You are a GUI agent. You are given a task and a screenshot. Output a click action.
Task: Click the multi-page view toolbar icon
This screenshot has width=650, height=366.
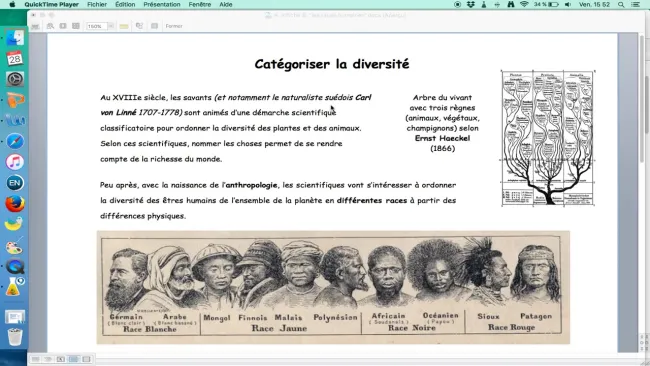[x=76, y=26]
